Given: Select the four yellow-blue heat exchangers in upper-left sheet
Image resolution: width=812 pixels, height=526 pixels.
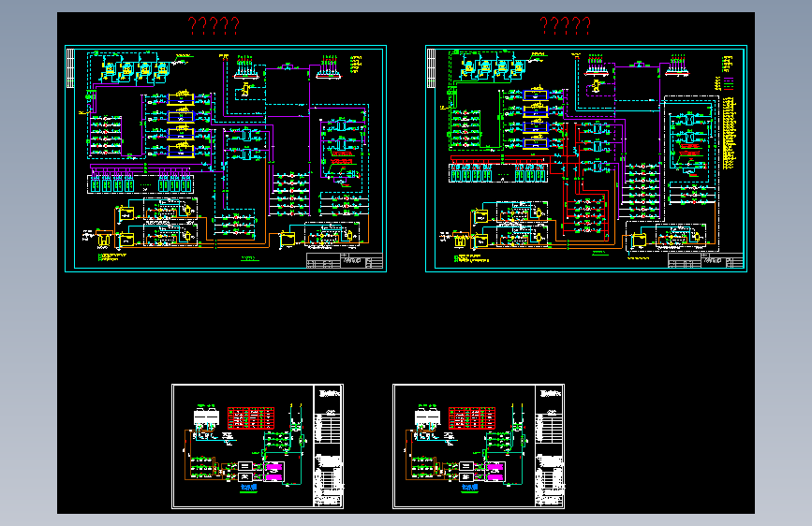Looking at the screenshot, I should pyautogui.click(x=181, y=124).
